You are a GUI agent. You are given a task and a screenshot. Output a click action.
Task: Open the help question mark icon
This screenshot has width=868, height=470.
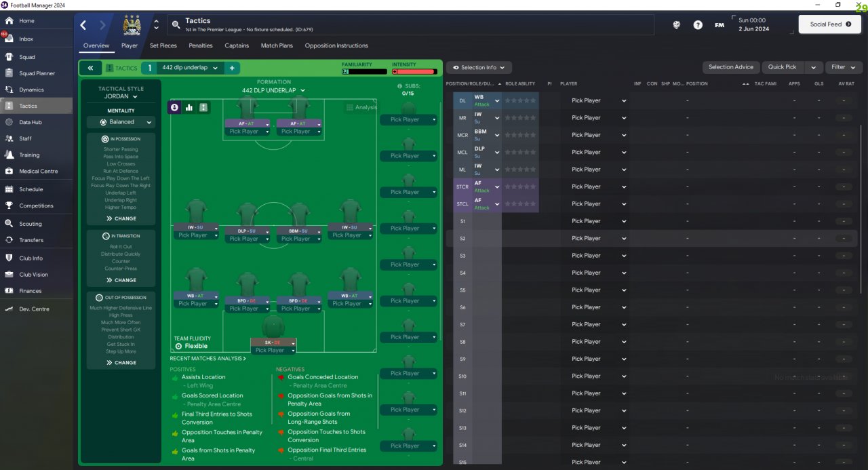pos(698,25)
